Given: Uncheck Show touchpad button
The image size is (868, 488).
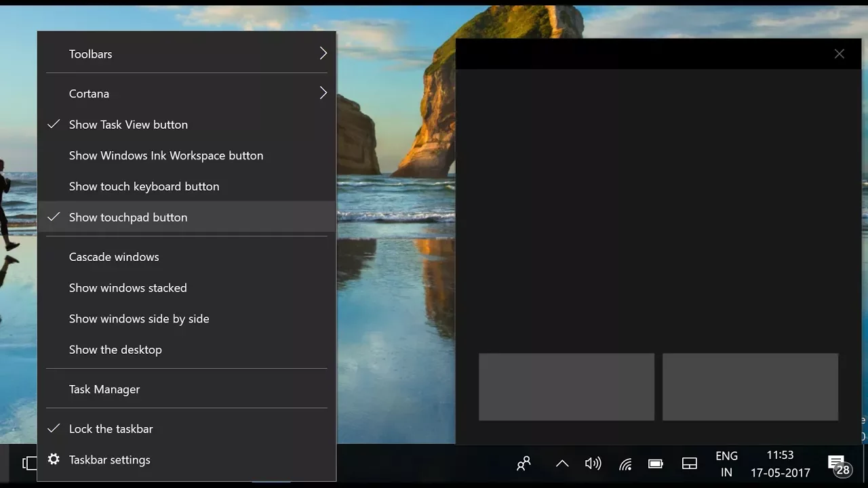Looking at the screenshot, I should coord(186,218).
